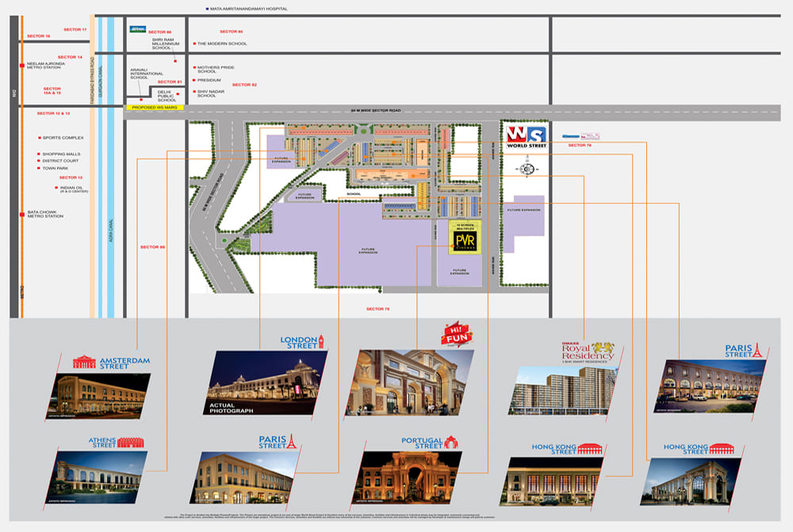Open the Portugal Street illuminated arch photo

pyautogui.click(x=406, y=478)
